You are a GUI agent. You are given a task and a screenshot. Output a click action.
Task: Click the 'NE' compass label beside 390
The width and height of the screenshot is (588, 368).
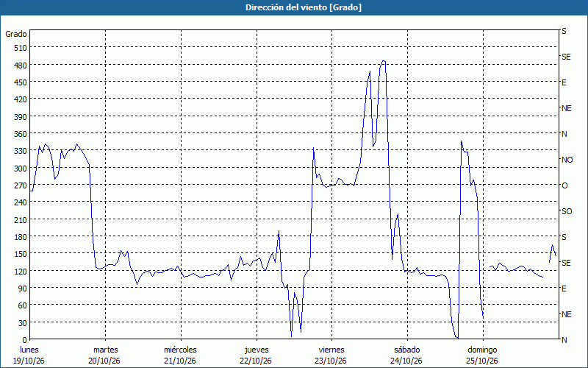coord(567,108)
